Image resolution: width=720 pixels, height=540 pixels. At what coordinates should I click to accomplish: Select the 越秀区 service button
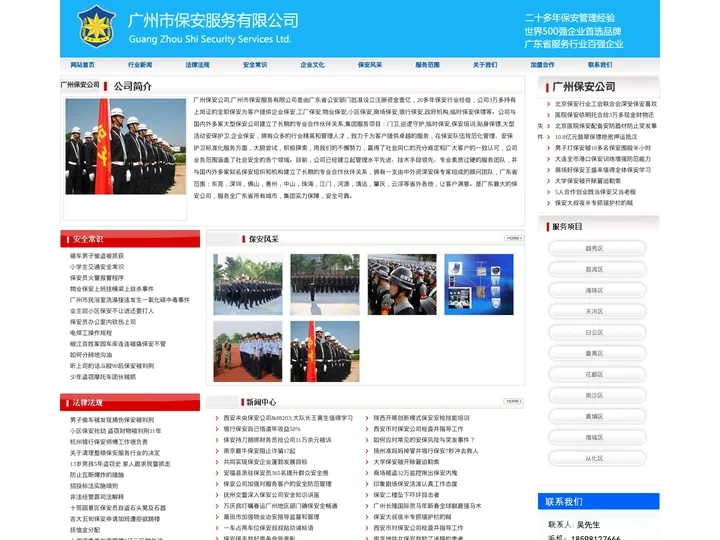(597, 248)
